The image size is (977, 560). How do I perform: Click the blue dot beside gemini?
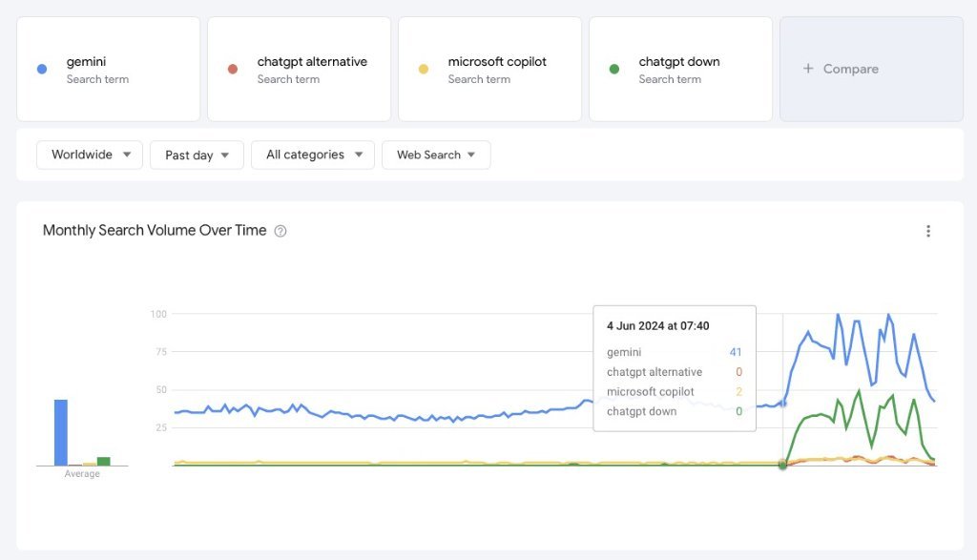point(42,69)
